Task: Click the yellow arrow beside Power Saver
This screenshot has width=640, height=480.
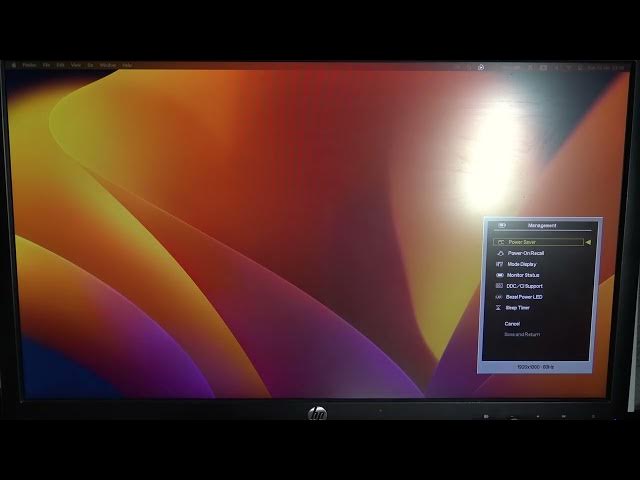Action: 589,242
